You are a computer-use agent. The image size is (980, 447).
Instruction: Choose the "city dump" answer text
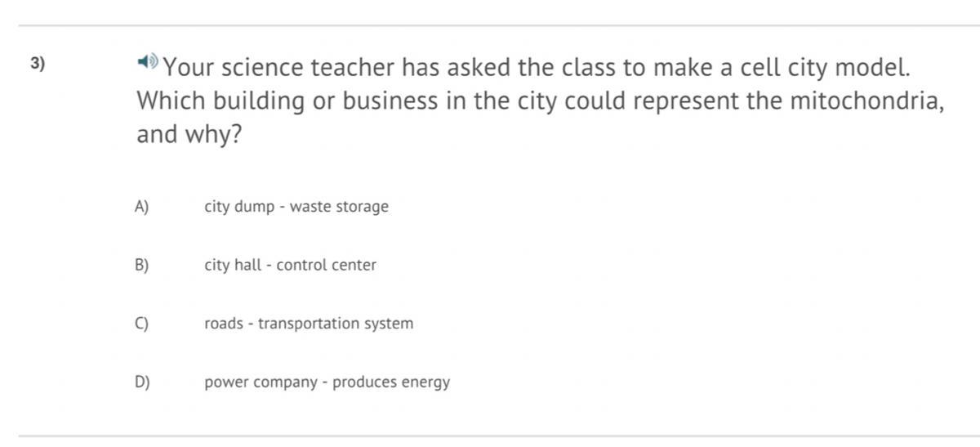tap(239, 207)
